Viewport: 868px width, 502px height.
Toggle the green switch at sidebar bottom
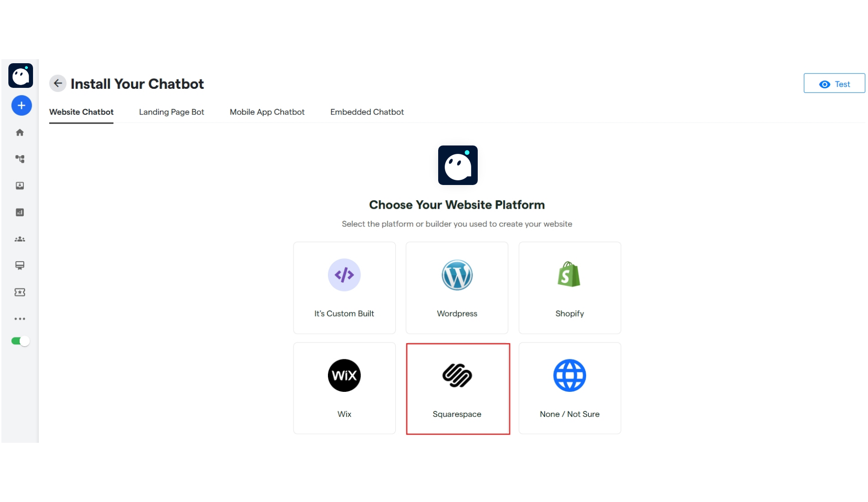click(20, 341)
